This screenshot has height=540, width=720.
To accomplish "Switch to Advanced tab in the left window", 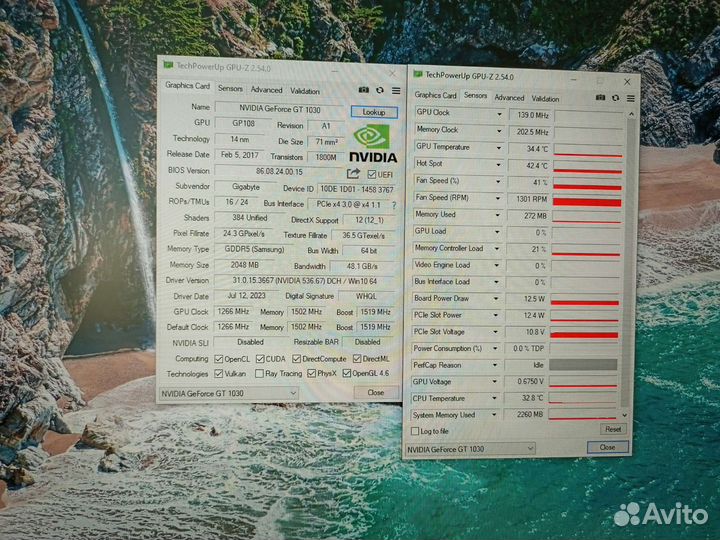I will pyautogui.click(x=266, y=90).
